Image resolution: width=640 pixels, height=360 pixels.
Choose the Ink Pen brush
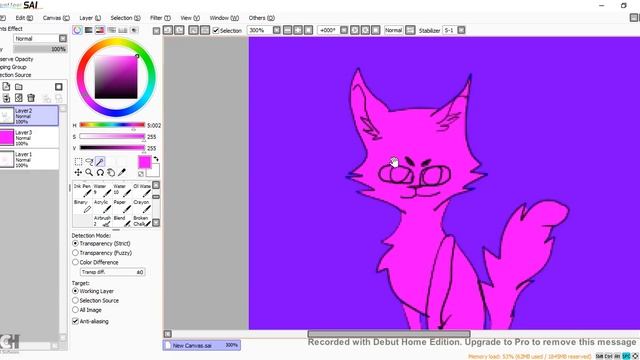(x=83, y=190)
